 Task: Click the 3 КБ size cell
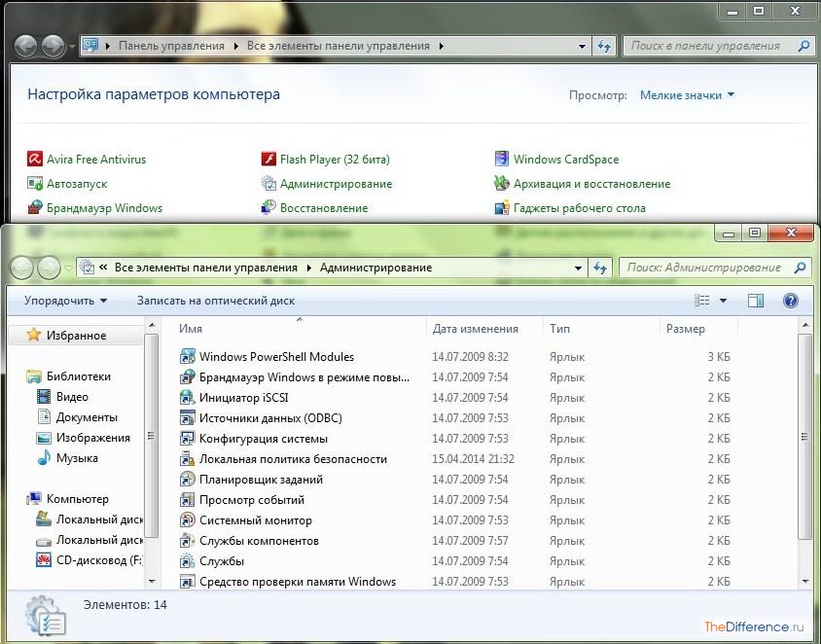(718, 357)
